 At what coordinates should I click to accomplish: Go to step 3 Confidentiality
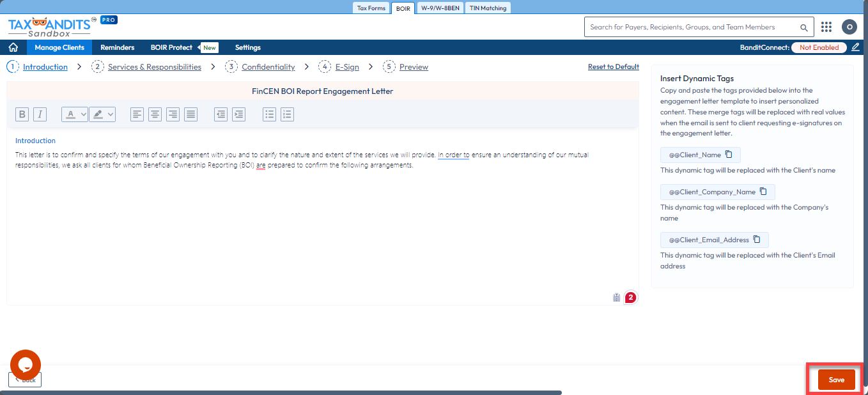(x=260, y=66)
